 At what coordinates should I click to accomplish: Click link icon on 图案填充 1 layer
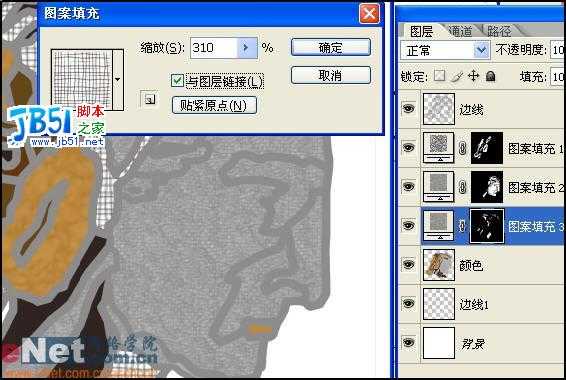pyautogui.click(x=462, y=148)
